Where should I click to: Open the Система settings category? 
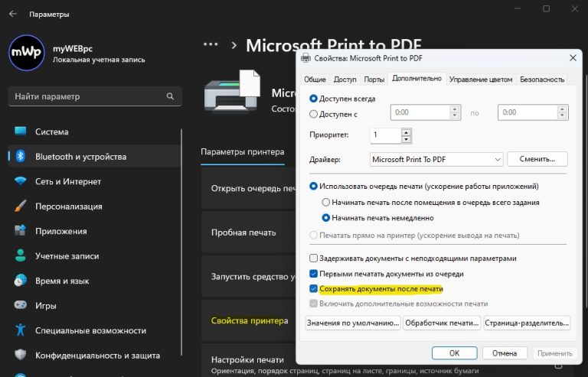94,132
